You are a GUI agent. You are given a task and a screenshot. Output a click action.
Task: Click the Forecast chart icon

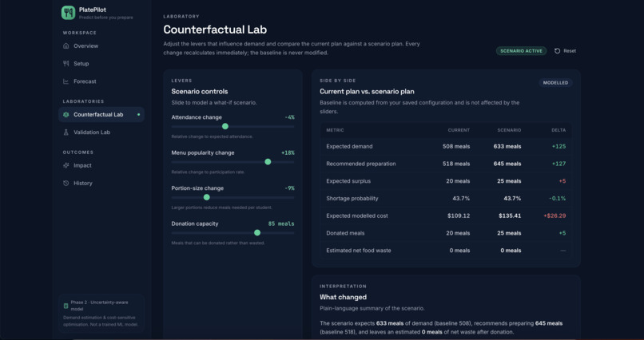tap(66, 81)
